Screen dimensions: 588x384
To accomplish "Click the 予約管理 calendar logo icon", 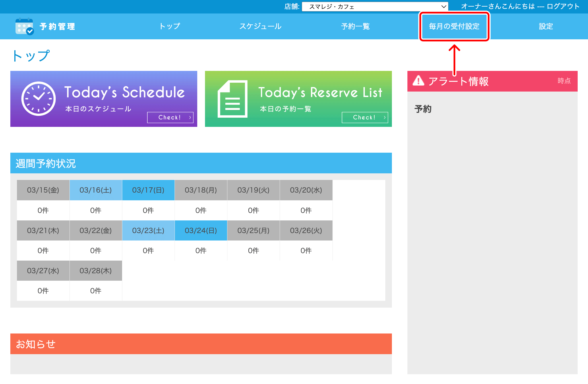I will point(24,26).
